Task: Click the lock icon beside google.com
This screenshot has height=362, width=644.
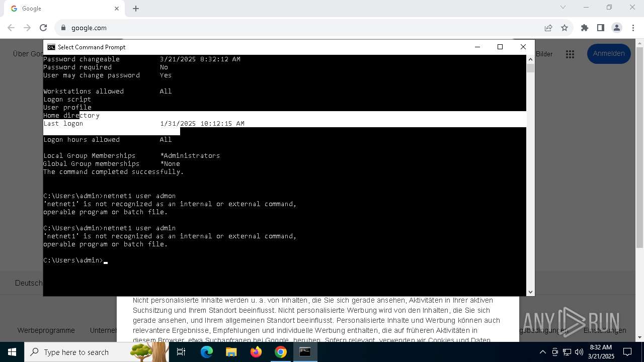Action: 63,28
